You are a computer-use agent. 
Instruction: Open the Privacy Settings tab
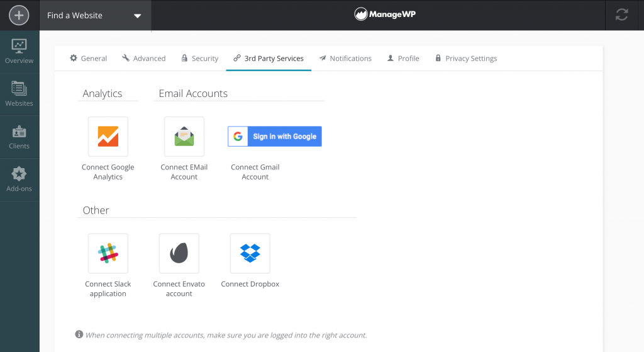466,59
